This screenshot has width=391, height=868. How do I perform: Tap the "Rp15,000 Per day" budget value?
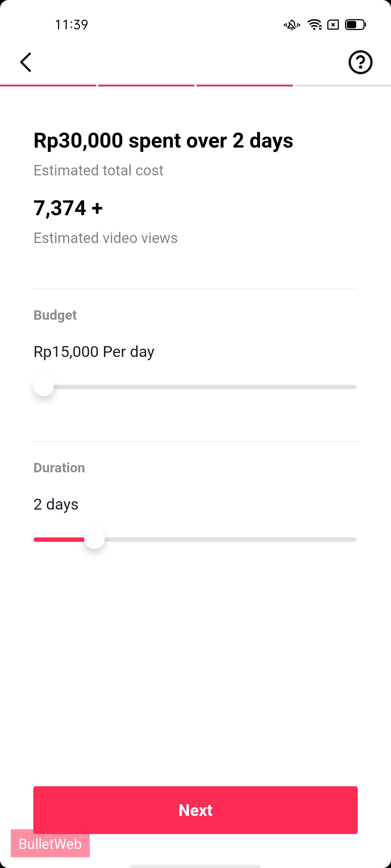pyautogui.click(x=94, y=352)
